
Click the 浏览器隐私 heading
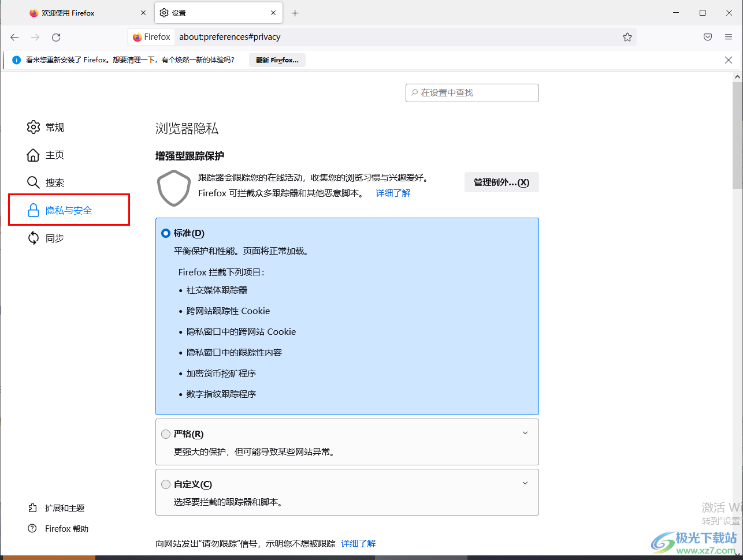(x=187, y=128)
